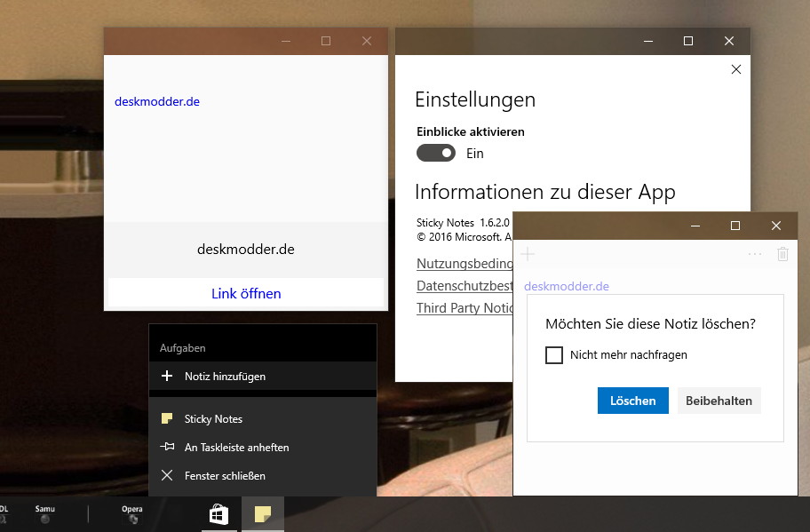
Task: Close the Einstellungen panel with inner X
Action: coord(736,69)
